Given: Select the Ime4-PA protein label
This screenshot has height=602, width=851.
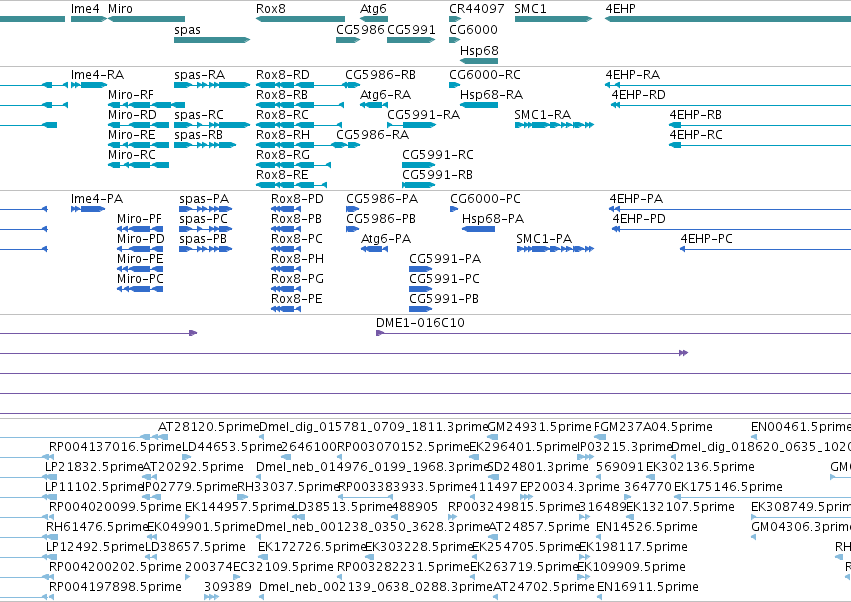Looking at the screenshot, I should tap(97, 199).
